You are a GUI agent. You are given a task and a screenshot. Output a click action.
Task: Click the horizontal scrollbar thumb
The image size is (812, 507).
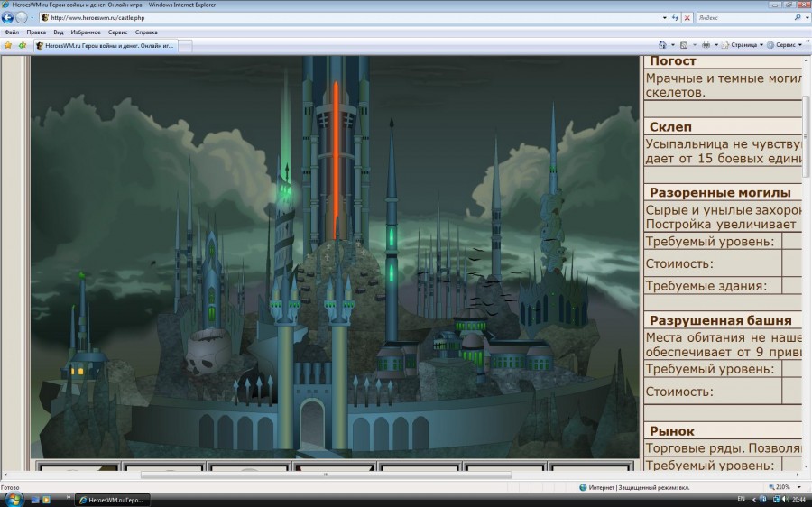pos(326,475)
